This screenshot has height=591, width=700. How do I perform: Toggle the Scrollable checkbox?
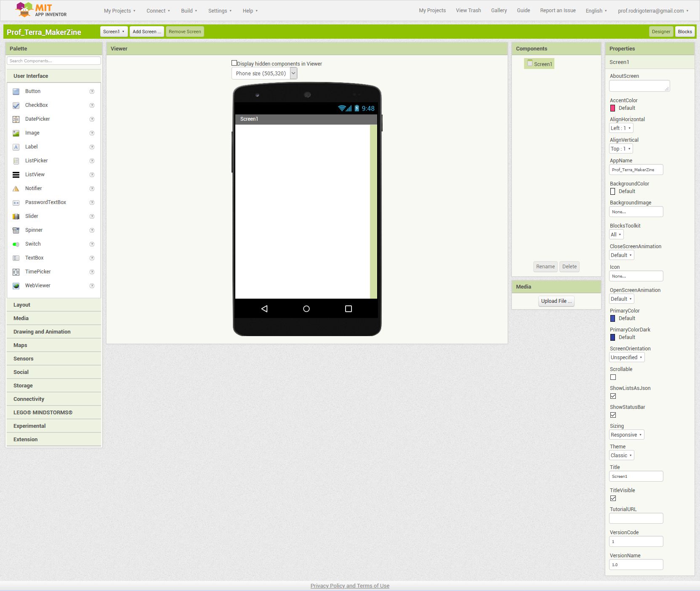pyautogui.click(x=613, y=377)
